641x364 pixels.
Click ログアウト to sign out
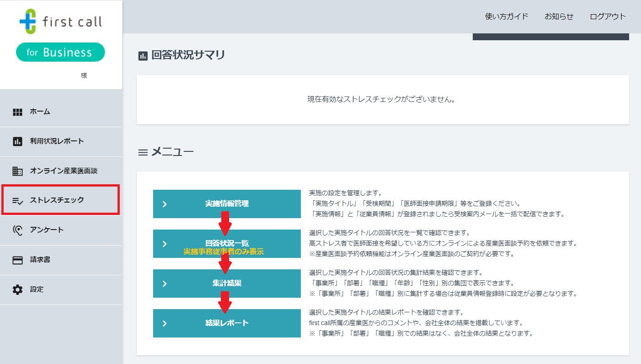[x=608, y=16]
